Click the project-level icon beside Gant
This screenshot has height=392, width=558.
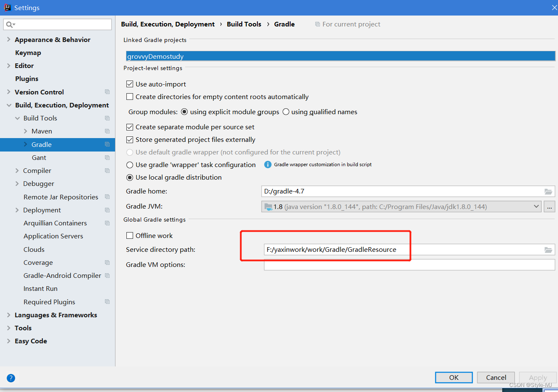coord(107,157)
